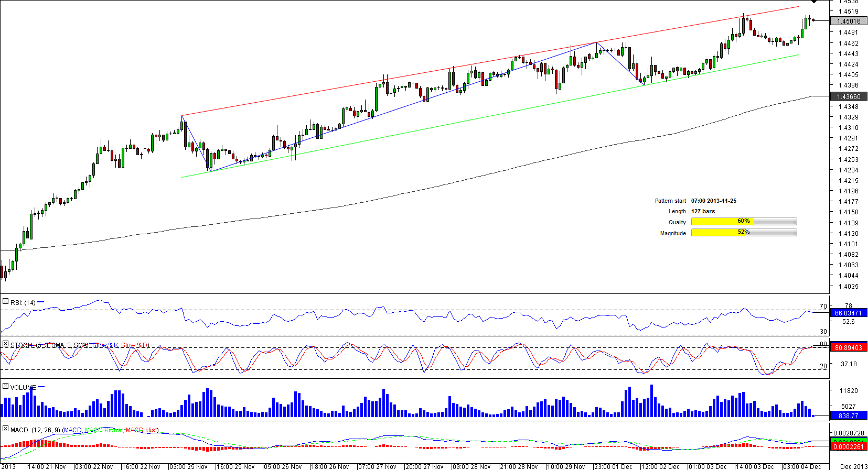868x470 pixels.
Task: Click the Quality label
Action: (677, 223)
